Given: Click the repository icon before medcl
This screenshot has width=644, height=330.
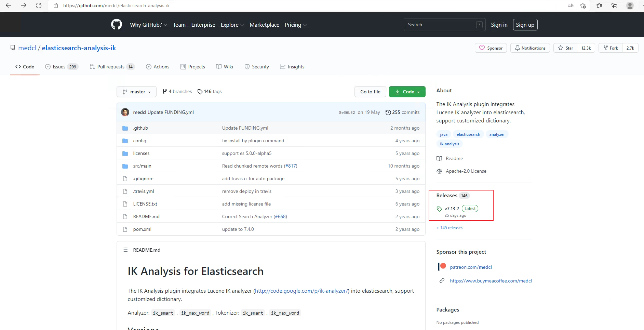Looking at the screenshot, I should pos(13,48).
